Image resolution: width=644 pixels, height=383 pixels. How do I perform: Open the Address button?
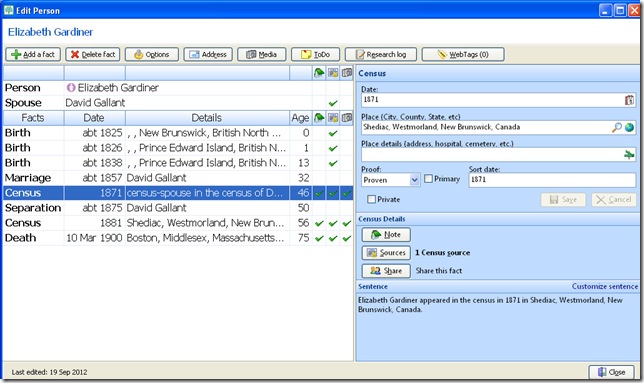[x=208, y=54]
